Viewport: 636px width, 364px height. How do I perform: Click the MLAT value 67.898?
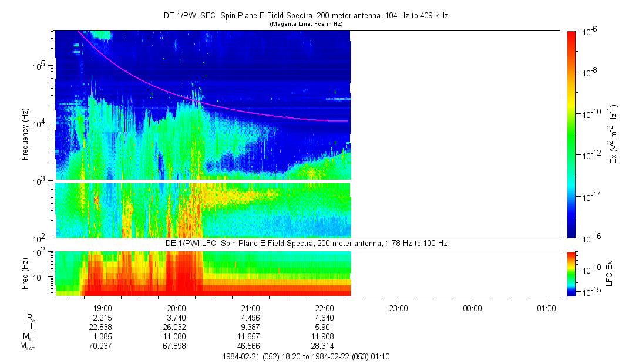click(174, 346)
